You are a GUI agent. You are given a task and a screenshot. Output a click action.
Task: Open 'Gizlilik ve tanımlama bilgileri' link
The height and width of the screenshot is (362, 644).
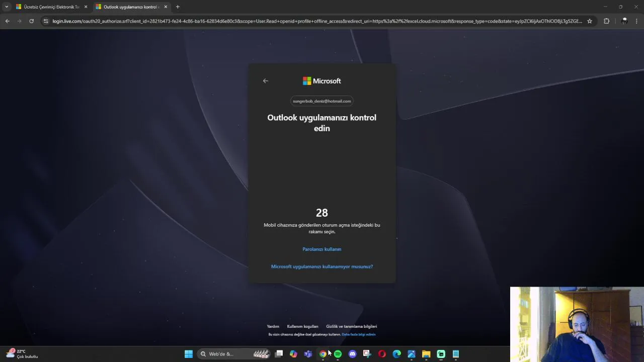coord(351,326)
